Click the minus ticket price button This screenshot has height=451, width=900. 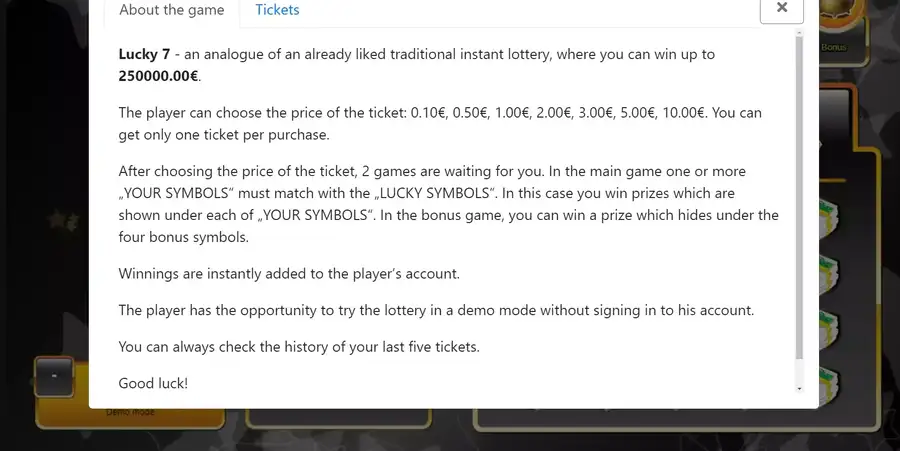pyautogui.click(x=54, y=376)
